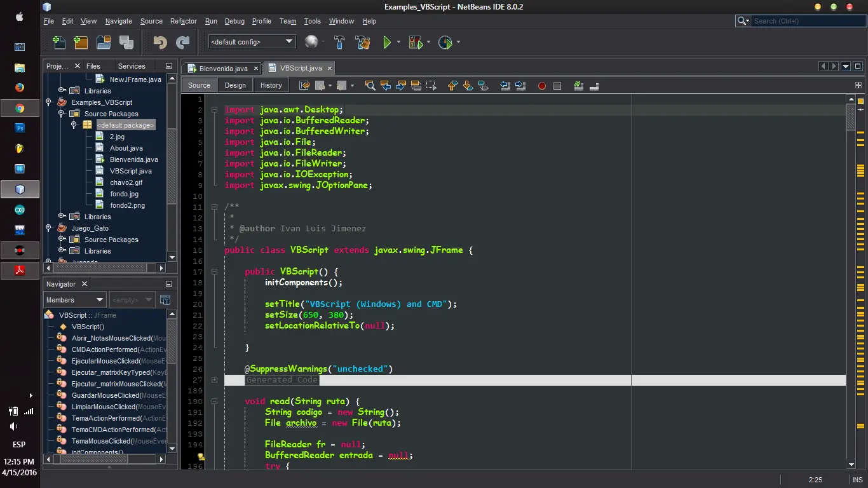Click the New Project toolbar icon
This screenshot has width=868, height=488.
[x=81, y=43]
